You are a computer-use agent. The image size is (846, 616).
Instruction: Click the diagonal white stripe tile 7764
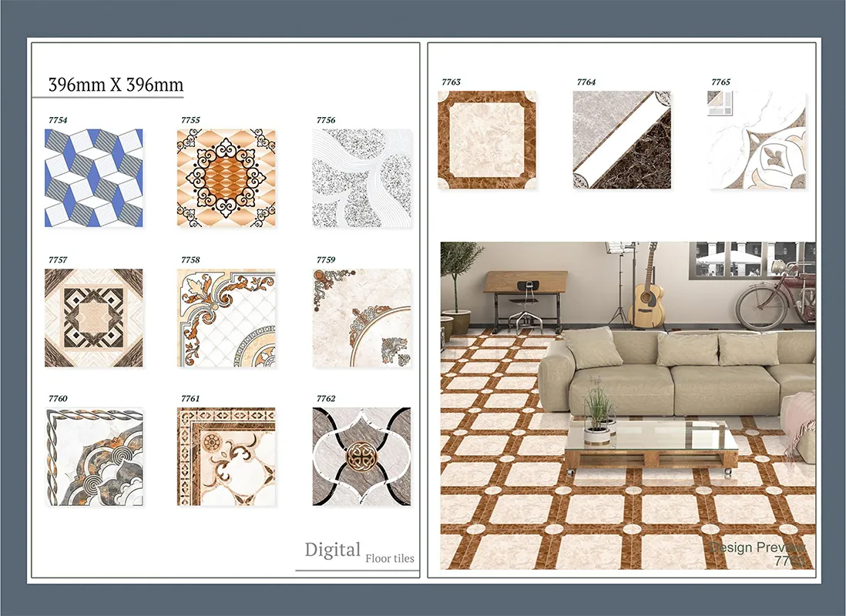[x=622, y=139]
